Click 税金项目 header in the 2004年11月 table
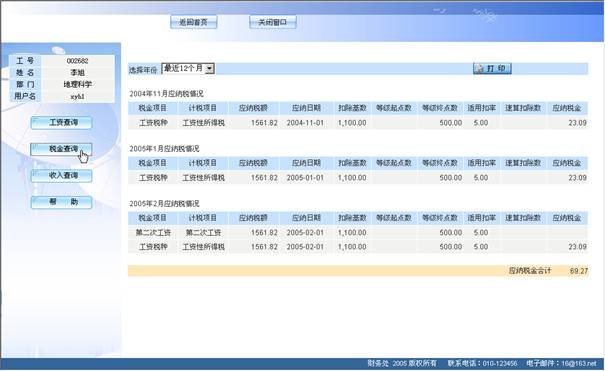Screen dimensions: 605x371 (x=153, y=108)
